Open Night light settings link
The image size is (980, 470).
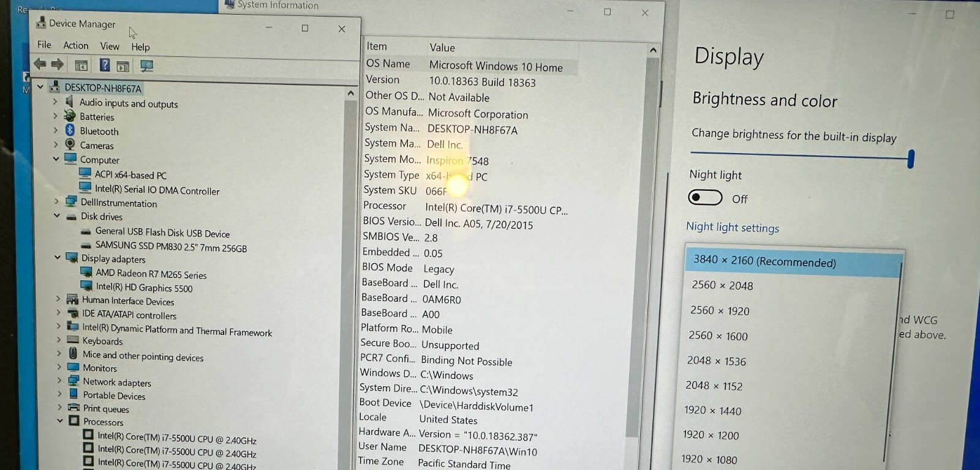pyautogui.click(x=733, y=227)
